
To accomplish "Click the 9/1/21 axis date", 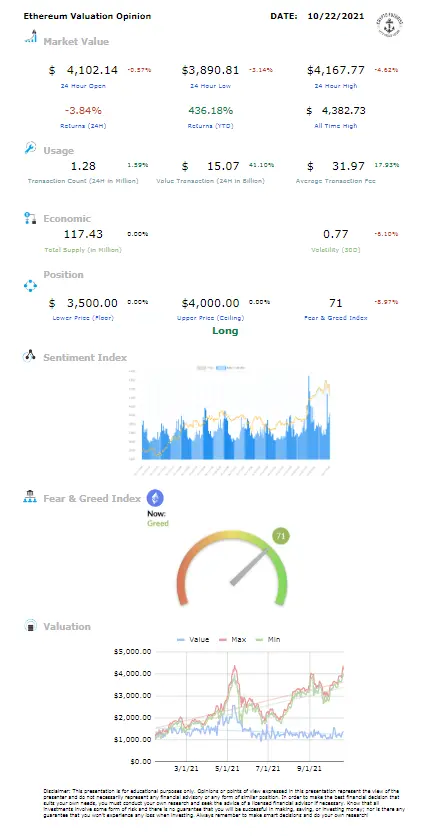I will (x=309, y=769).
